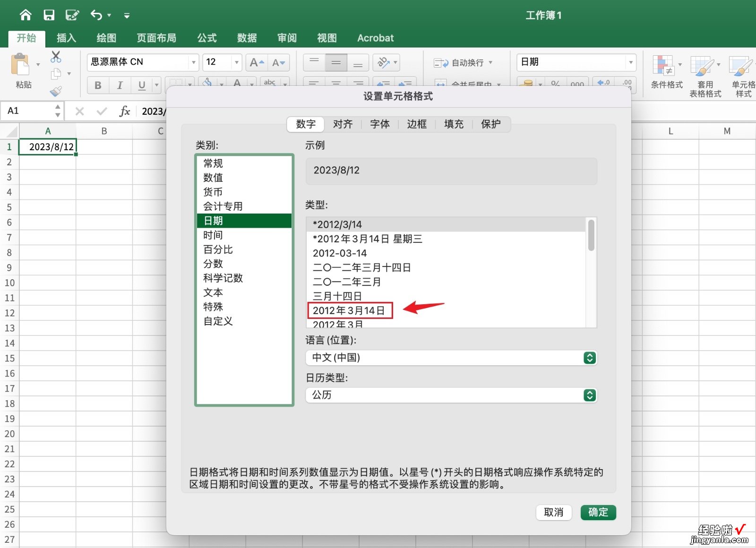Viewport: 756px width, 548px height.
Task: Click the Format Painter brush icon
Action: [x=56, y=90]
